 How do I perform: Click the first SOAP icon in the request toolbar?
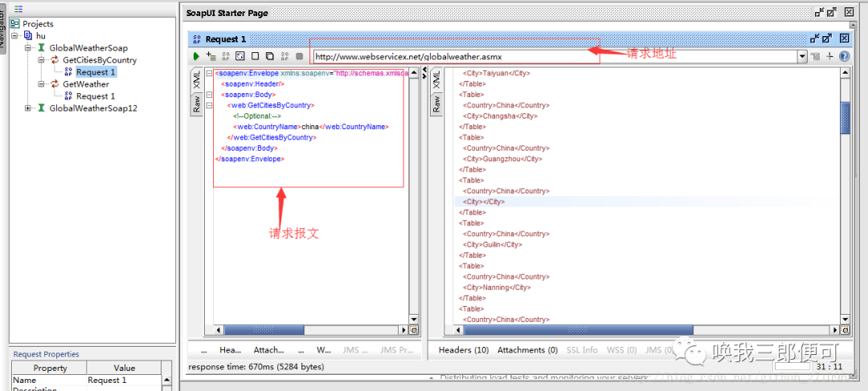(x=225, y=56)
